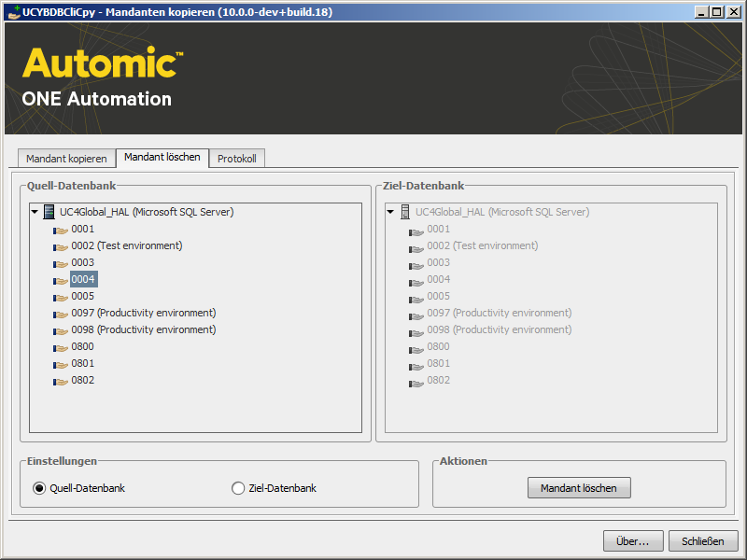The image size is (747, 560).
Task: Select the Quell-Datenbank radio button
Action: click(x=39, y=488)
